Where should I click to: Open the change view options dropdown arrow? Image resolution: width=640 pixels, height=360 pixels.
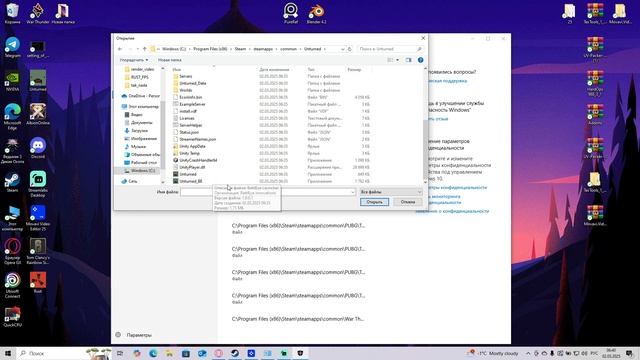398,60
